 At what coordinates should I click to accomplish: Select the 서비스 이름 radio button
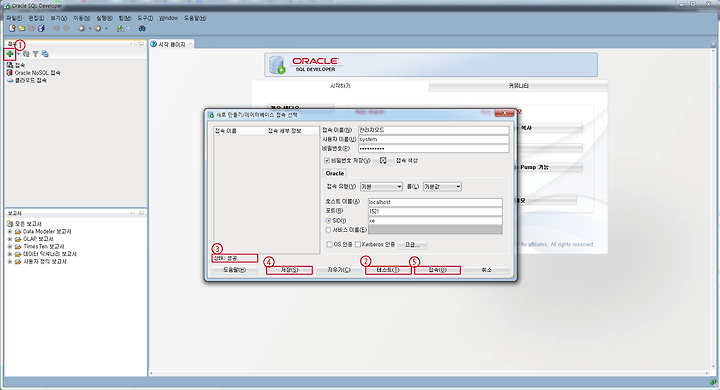[328, 230]
